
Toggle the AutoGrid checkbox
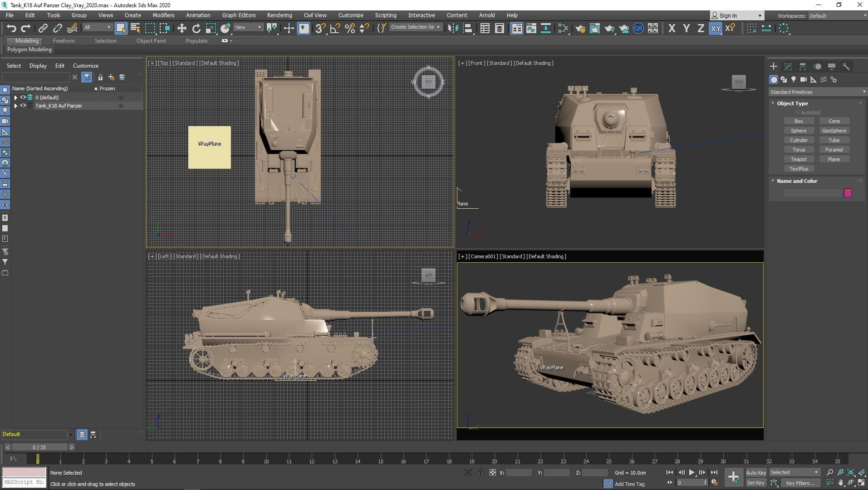click(x=797, y=113)
